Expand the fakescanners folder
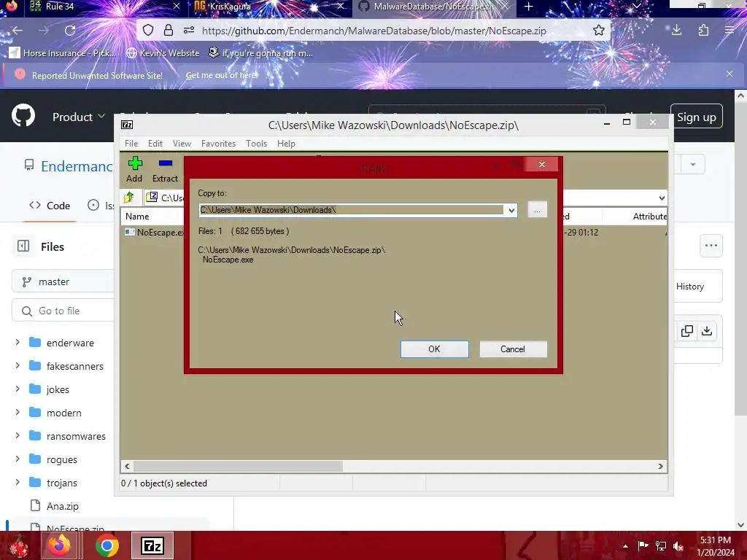Screen dimensions: 747x560 [18, 366]
